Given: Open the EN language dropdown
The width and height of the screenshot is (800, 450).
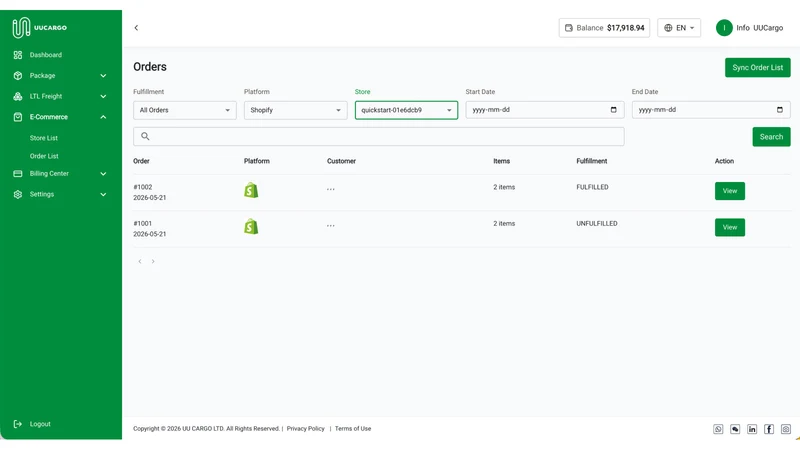Looking at the screenshot, I should pos(679,28).
